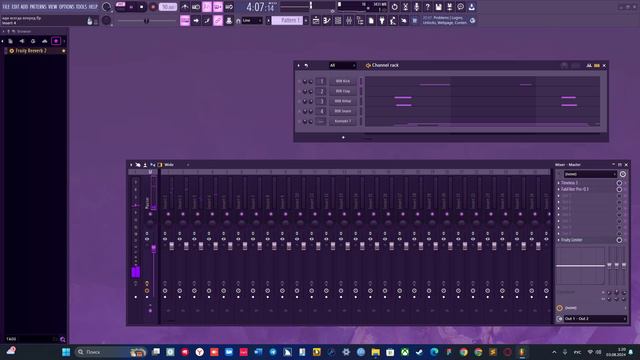
Task: Select the 808 Snare channel button
Action: (x=343, y=111)
